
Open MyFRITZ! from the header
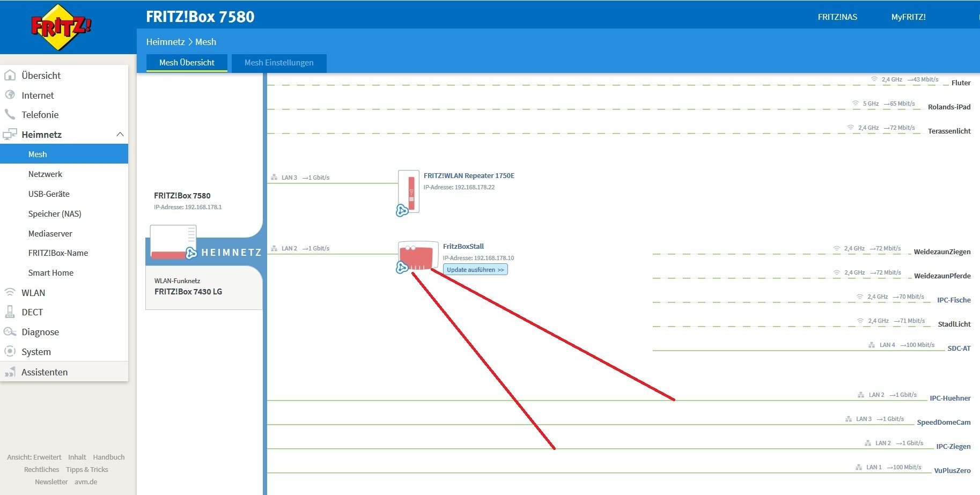pyautogui.click(x=908, y=17)
